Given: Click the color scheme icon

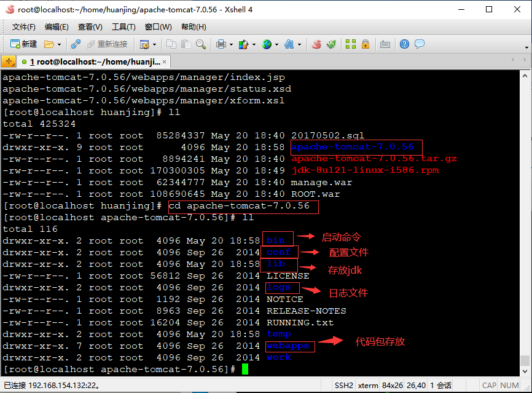Looking at the screenshot, I should pos(243,44).
